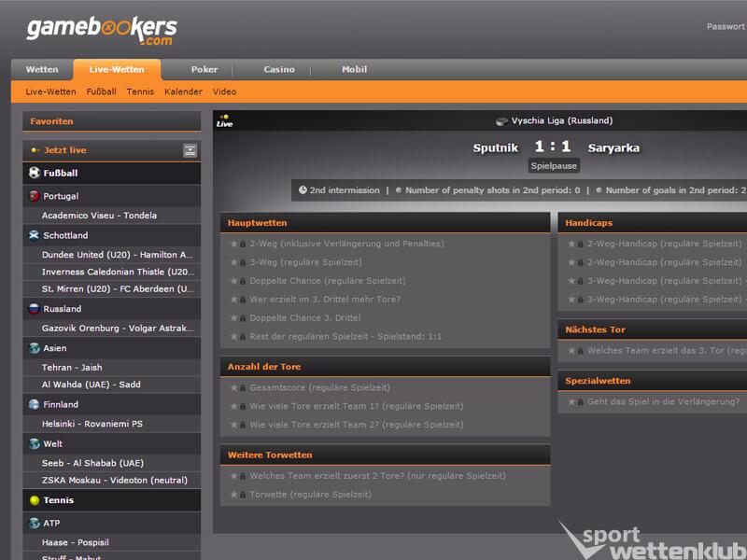The width and height of the screenshot is (747, 560).
Task: Favorite Rest der regulären Spielzeit bet
Action: pos(234,337)
